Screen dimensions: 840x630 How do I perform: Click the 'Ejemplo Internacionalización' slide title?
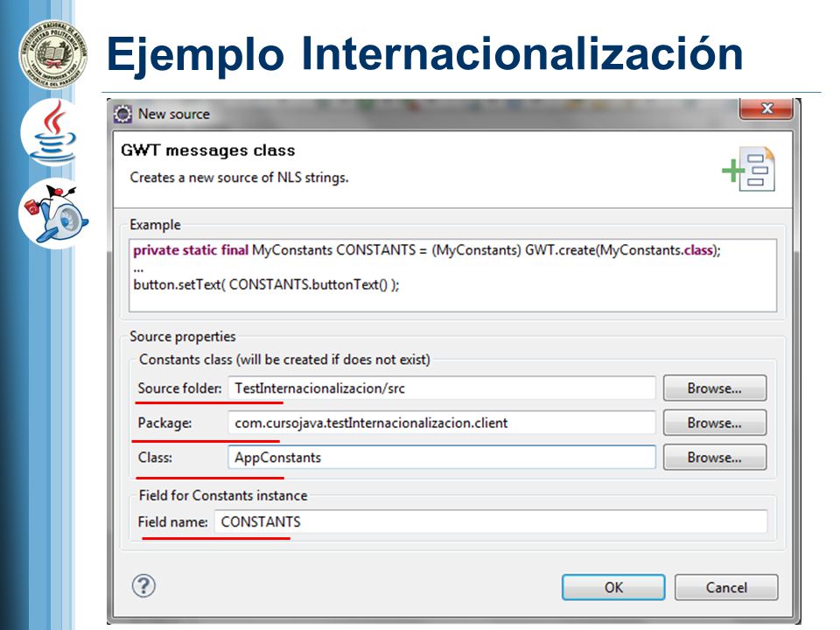point(424,54)
